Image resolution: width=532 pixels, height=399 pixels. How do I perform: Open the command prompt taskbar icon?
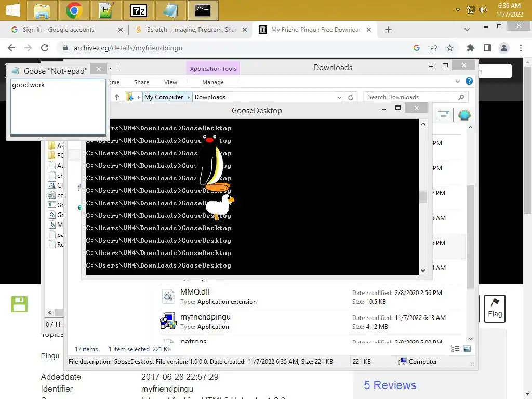(x=203, y=10)
